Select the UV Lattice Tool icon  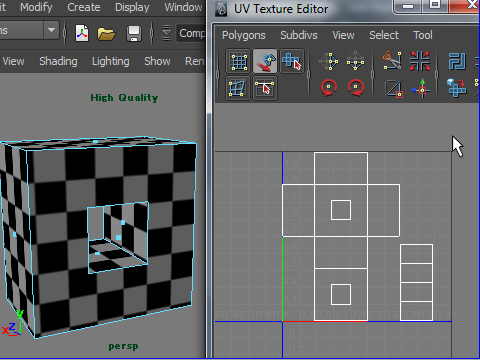pyautogui.click(x=238, y=61)
